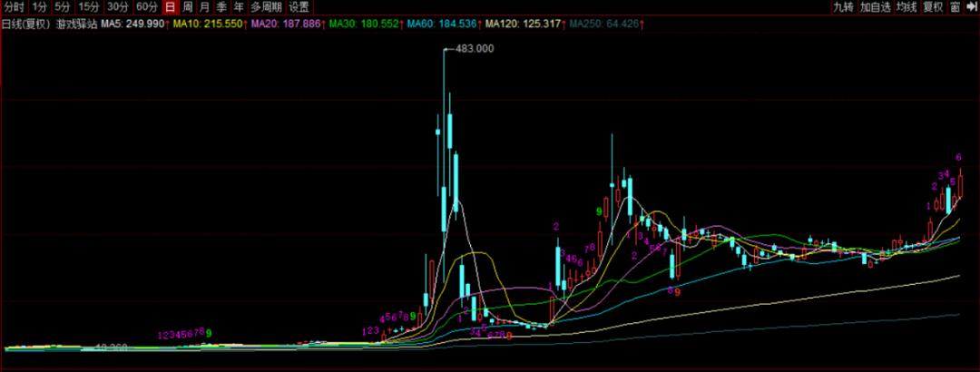Open the 多周期 multi-period view
The height and width of the screenshot is (372, 980).
[266, 7]
